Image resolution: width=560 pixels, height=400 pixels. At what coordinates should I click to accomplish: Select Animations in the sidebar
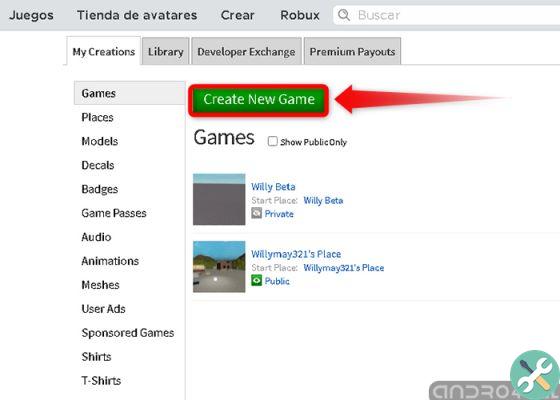click(x=110, y=261)
